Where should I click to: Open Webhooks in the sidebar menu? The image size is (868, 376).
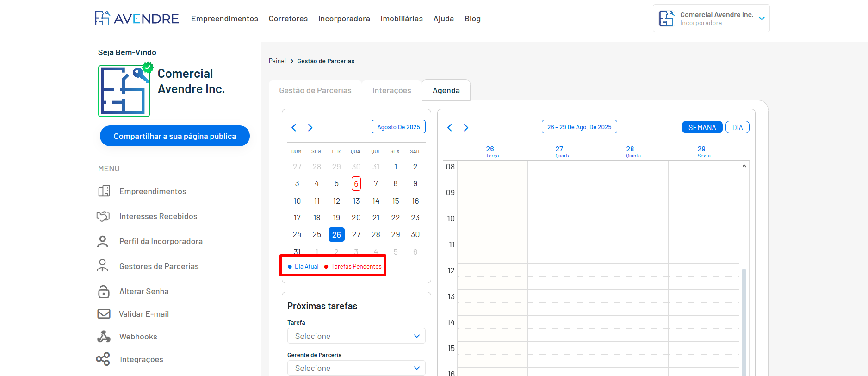click(x=138, y=337)
